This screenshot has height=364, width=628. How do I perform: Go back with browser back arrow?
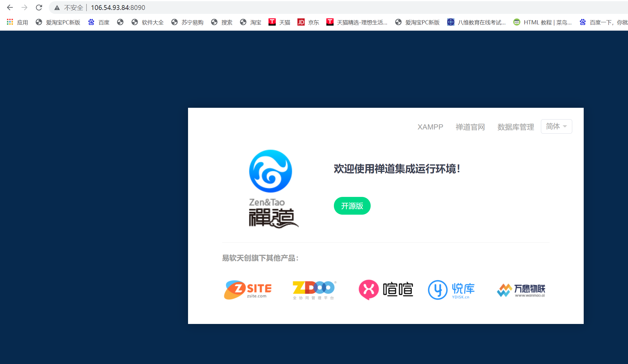point(10,8)
